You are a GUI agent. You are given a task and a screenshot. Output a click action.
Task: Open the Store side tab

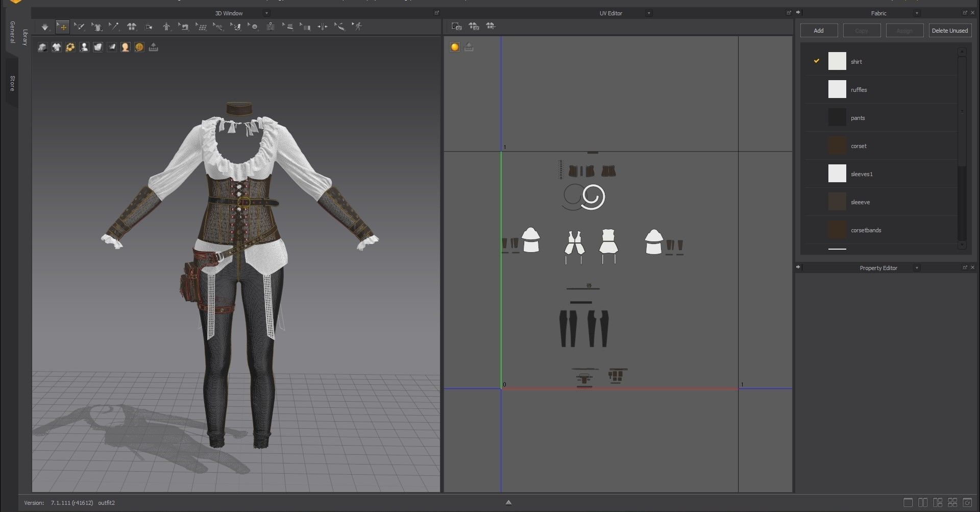tap(12, 83)
